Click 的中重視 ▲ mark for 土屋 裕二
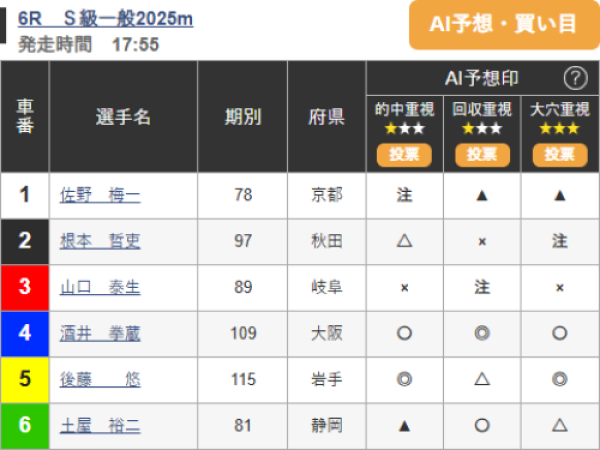Image resolution: width=600 pixels, height=450 pixels. (404, 426)
